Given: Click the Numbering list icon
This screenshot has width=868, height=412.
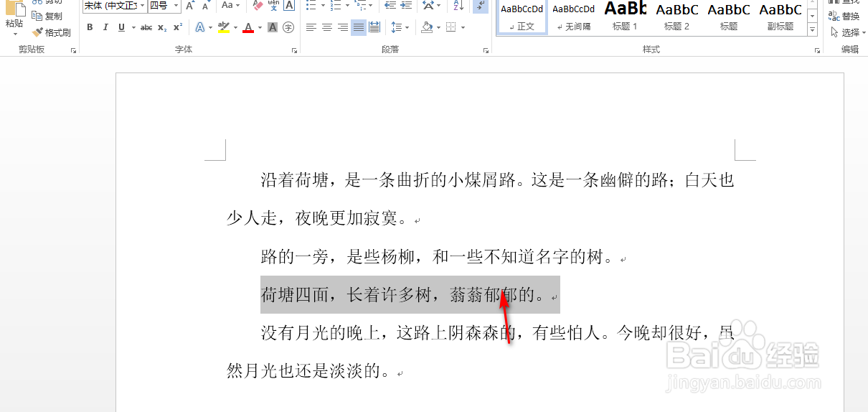Looking at the screenshot, I should click(x=335, y=6).
